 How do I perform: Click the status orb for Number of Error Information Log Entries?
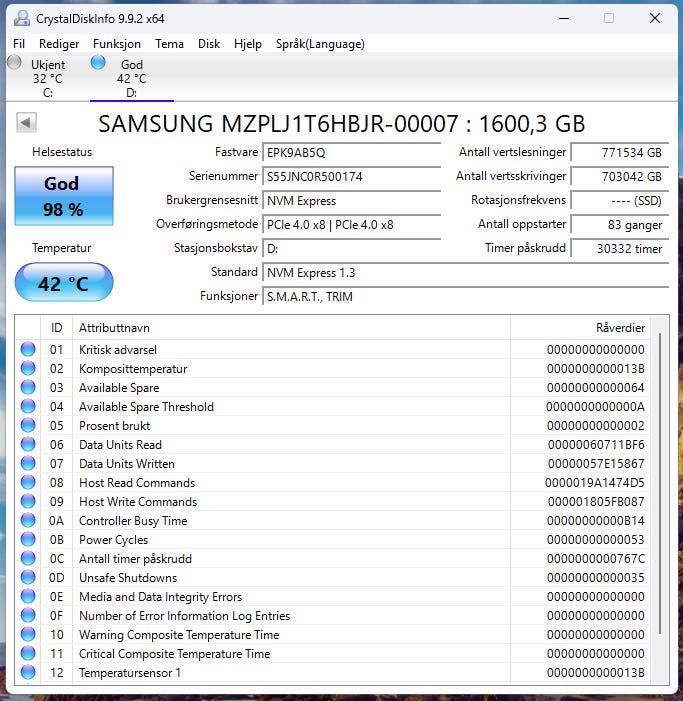28,615
